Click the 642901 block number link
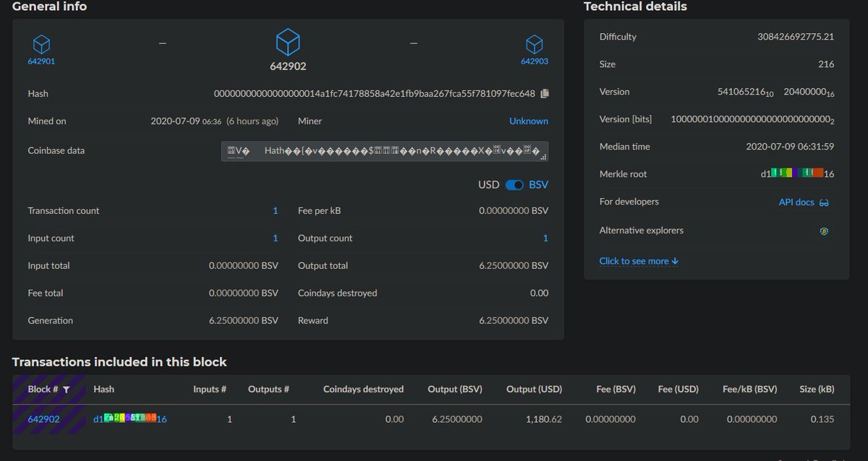Screen dimensions: 868x461 tap(41, 61)
